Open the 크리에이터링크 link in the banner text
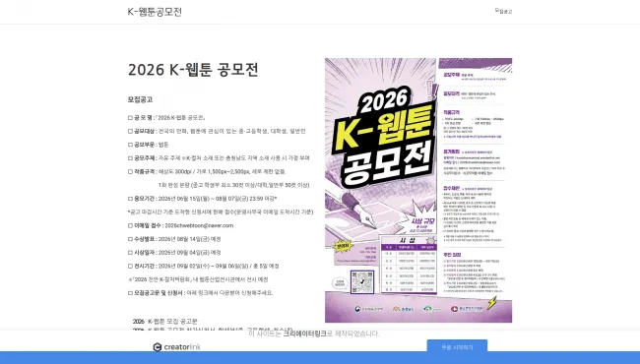This screenshot has width=640, height=364. [x=305, y=334]
